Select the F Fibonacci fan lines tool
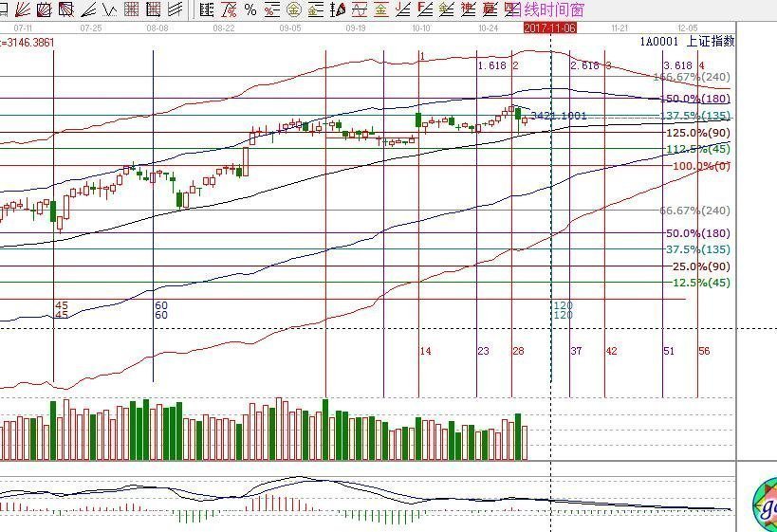Screen dimensions: 777x532 (x=425, y=9)
